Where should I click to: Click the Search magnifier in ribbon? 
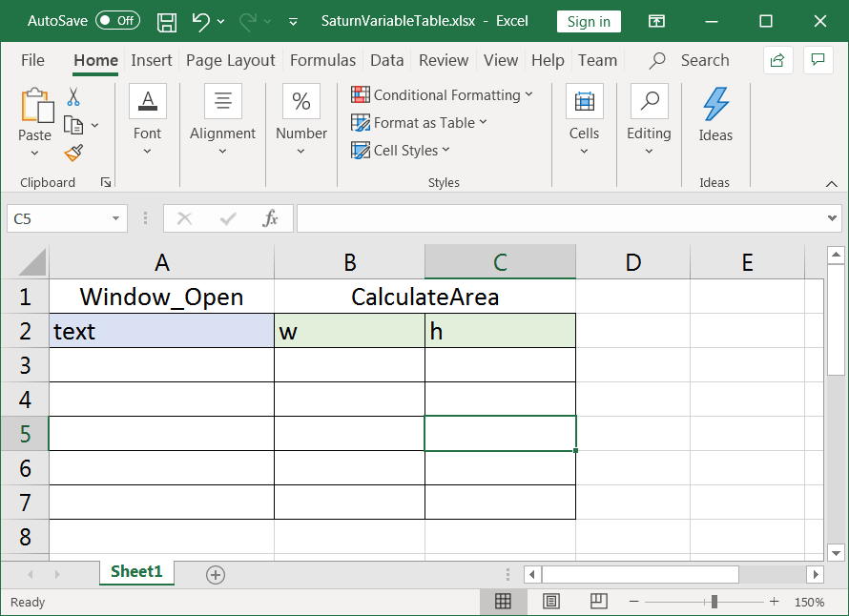click(x=657, y=60)
